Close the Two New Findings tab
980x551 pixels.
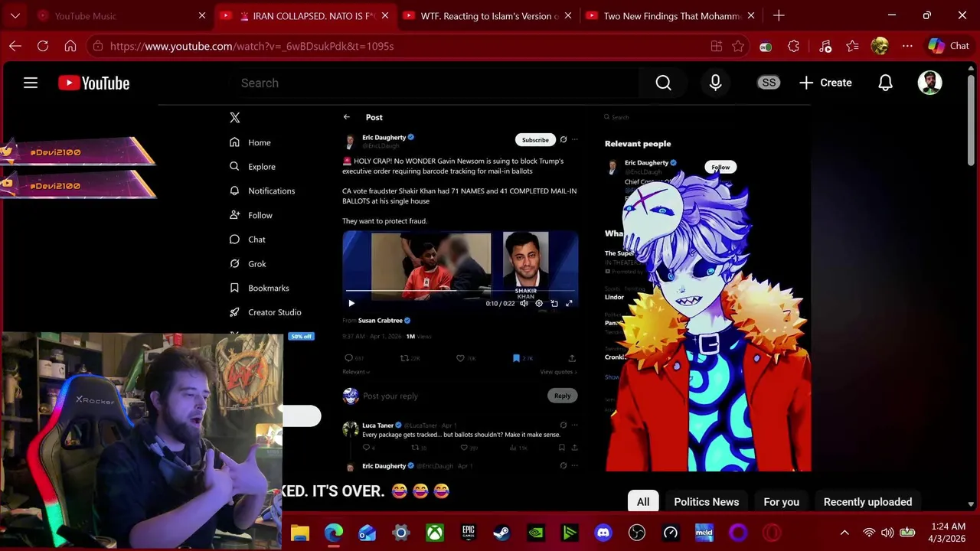[751, 15]
